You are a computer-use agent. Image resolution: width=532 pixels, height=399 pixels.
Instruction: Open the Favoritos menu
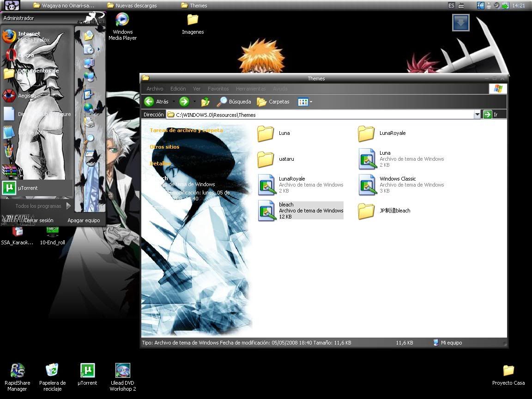[218, 89]
